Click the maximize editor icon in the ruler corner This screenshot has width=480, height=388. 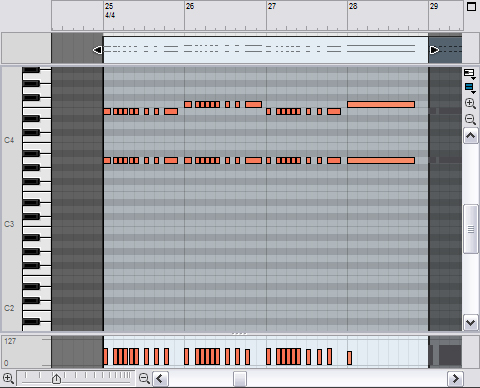[471, 7]
